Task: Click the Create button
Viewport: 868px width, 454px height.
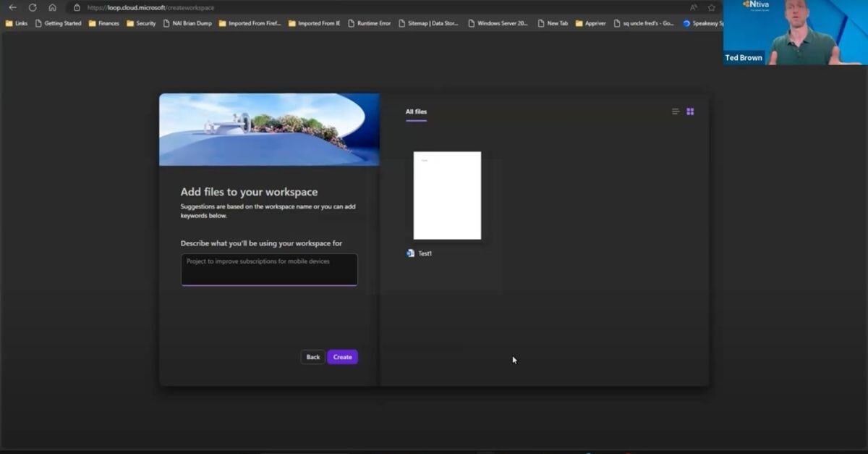Action: [341, 356]
